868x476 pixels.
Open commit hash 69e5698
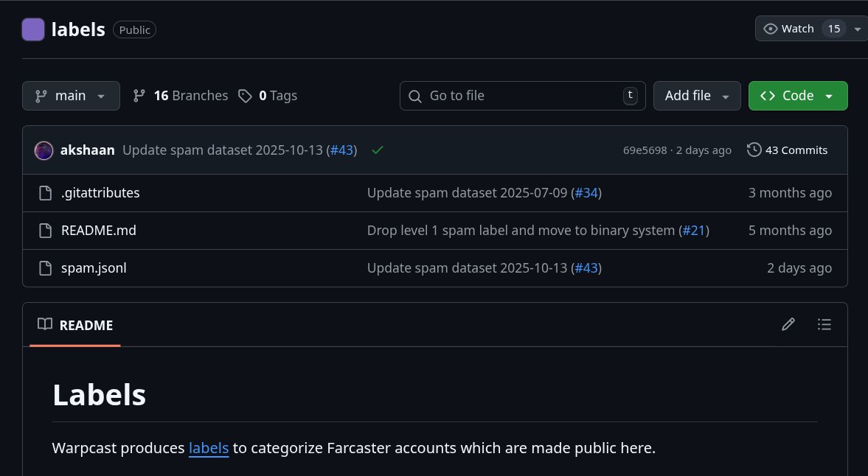(x=645, y=150)
